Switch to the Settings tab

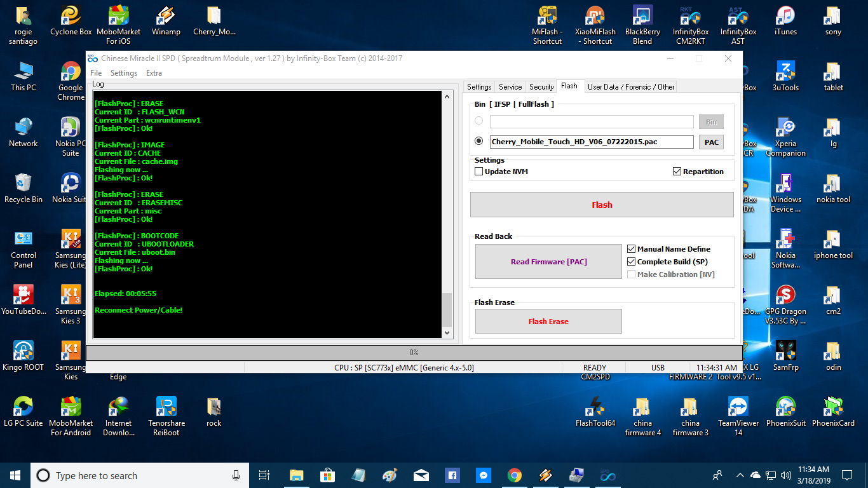point(479,87)
